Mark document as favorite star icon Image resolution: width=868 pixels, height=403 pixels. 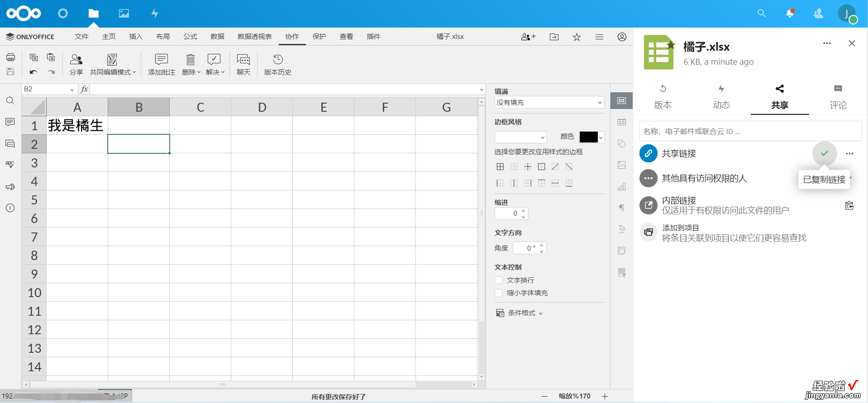pos(577,37)
